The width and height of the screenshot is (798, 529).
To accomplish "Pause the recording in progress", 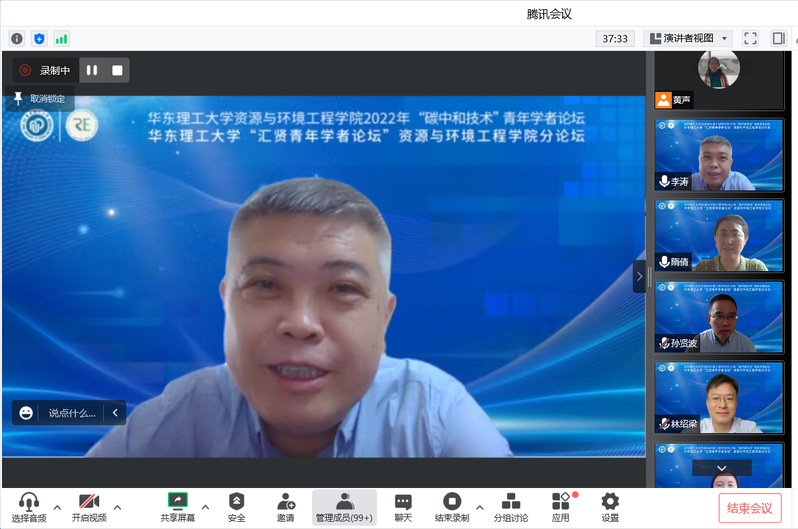I will (x=92, y=70).
